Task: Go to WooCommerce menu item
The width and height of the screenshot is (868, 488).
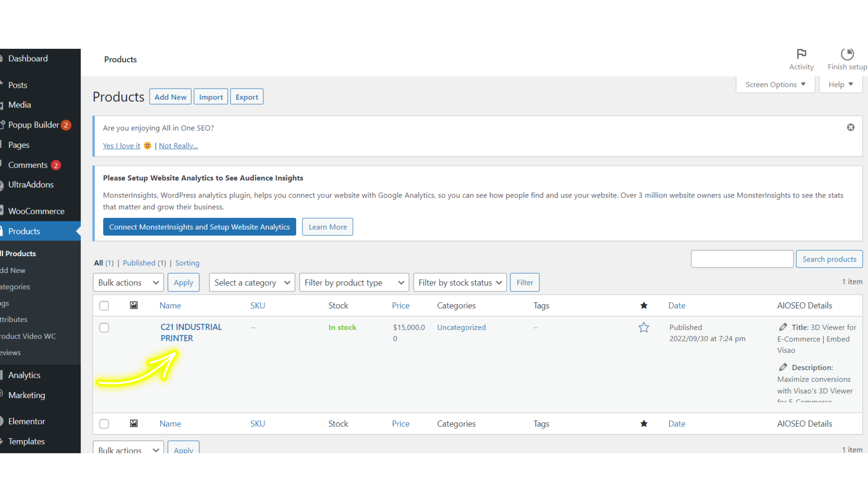Action: click(x=36, y=211)
